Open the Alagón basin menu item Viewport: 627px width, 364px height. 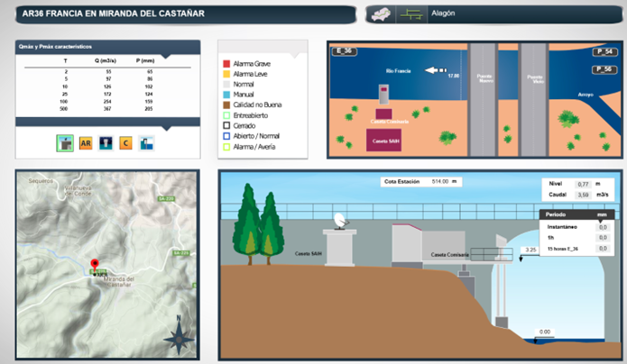coord(444,14)
